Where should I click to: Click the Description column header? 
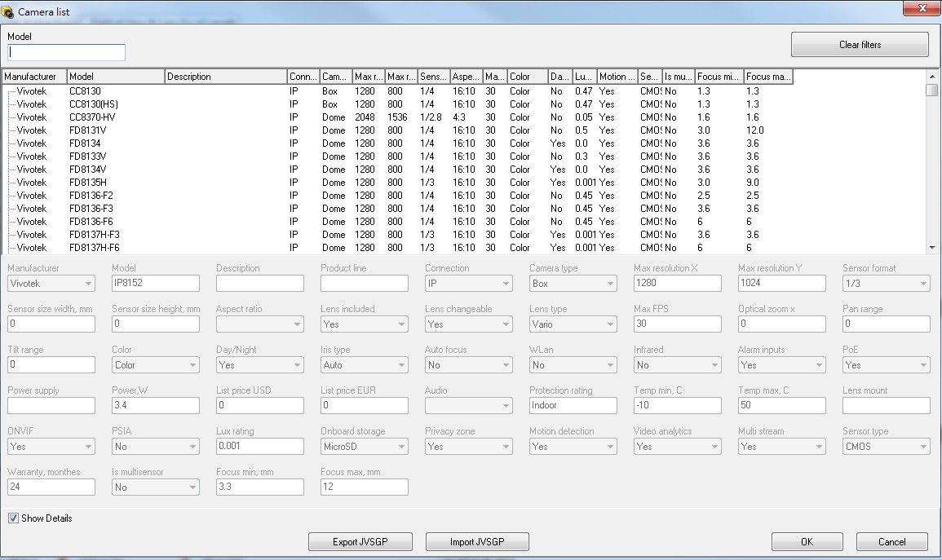[x=225, y=77]
